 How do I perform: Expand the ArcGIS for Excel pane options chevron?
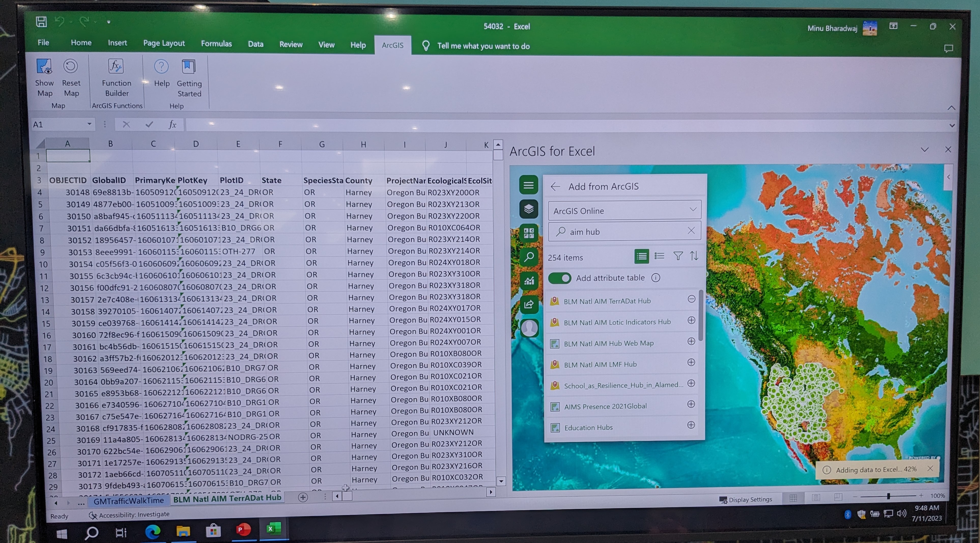pos(925,149)
